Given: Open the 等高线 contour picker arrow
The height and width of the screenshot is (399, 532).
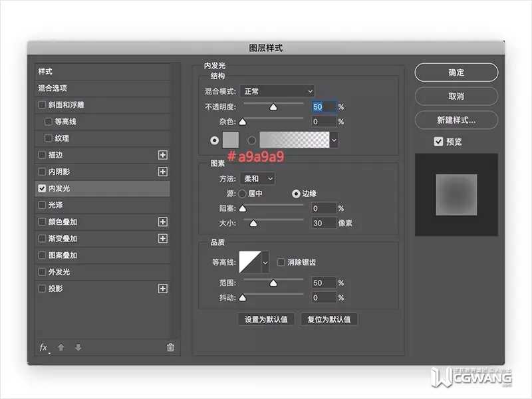Looking at the screenshot, I should (x=265, y=262).
